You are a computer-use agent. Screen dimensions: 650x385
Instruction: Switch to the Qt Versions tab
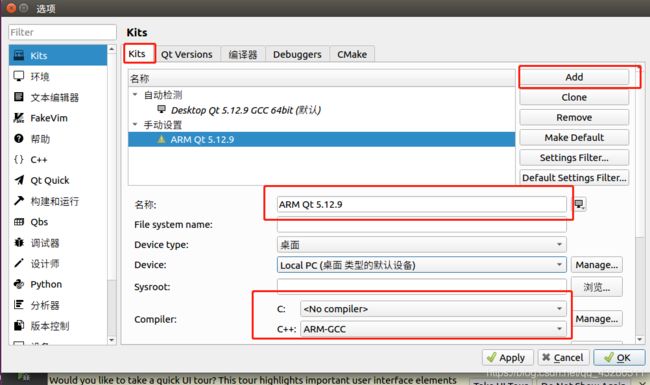pyautogui.click(x=187, y=54)
